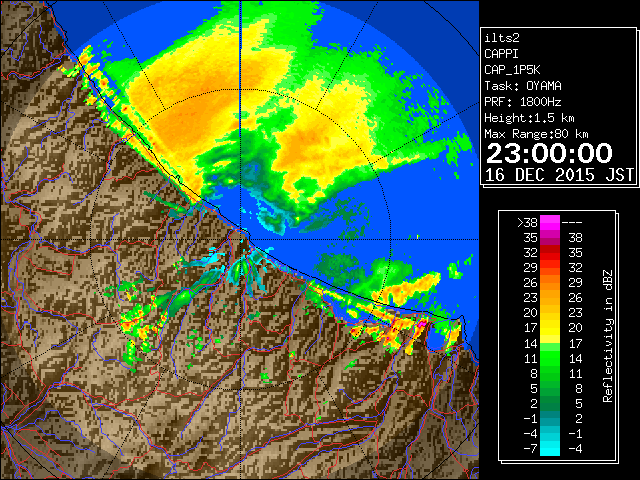Click the 'Height:1.5 km' text
The height and width of the screenshot is (480, 640).
pos(529,118)
